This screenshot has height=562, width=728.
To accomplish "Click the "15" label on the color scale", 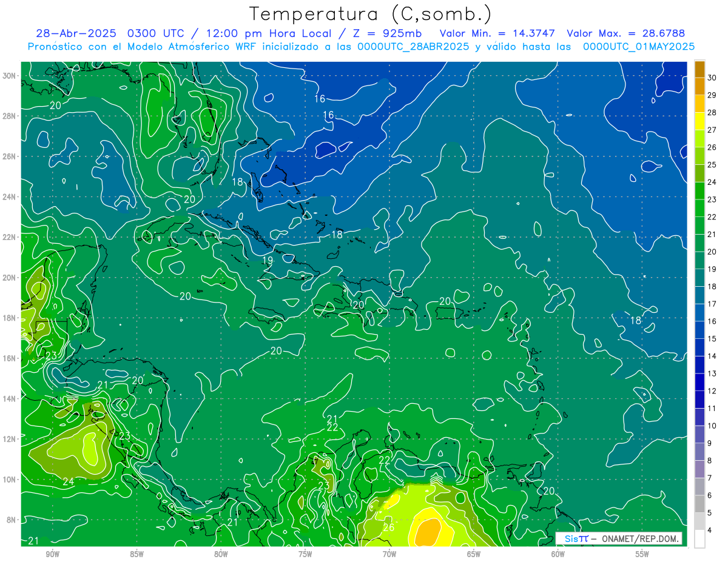I will click(713, 339).
